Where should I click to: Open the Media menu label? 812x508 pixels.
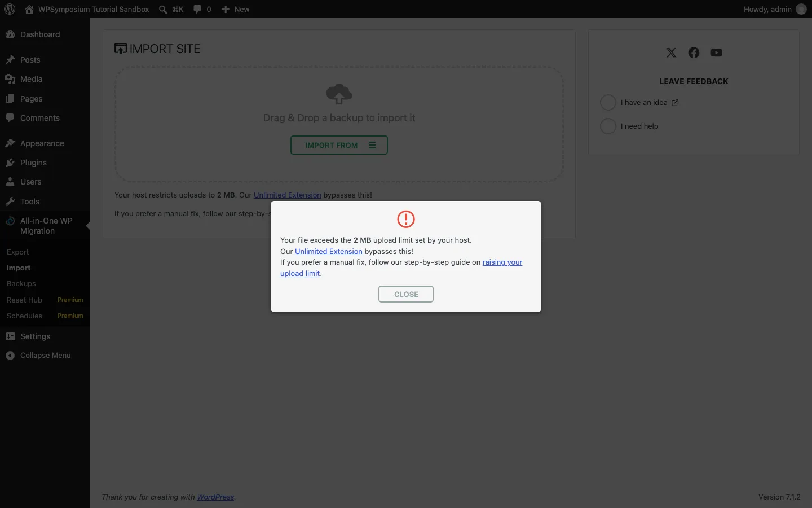click(32, 79)
